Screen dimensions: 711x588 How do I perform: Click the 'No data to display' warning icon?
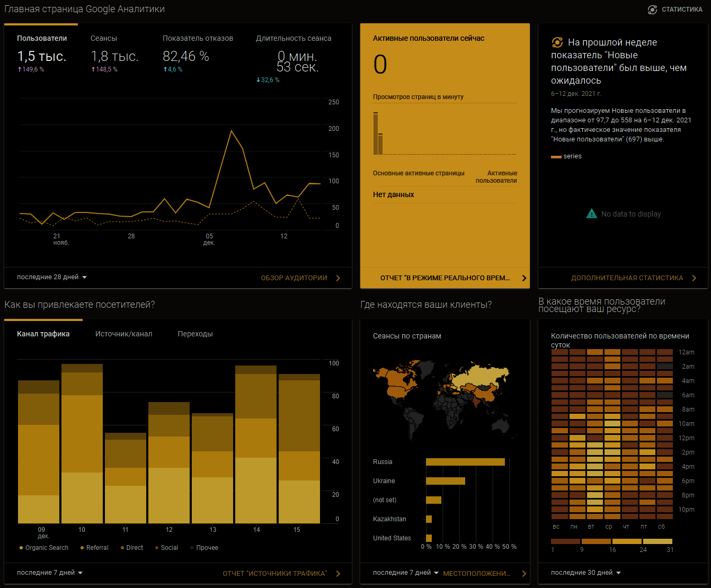coord(592,214)
